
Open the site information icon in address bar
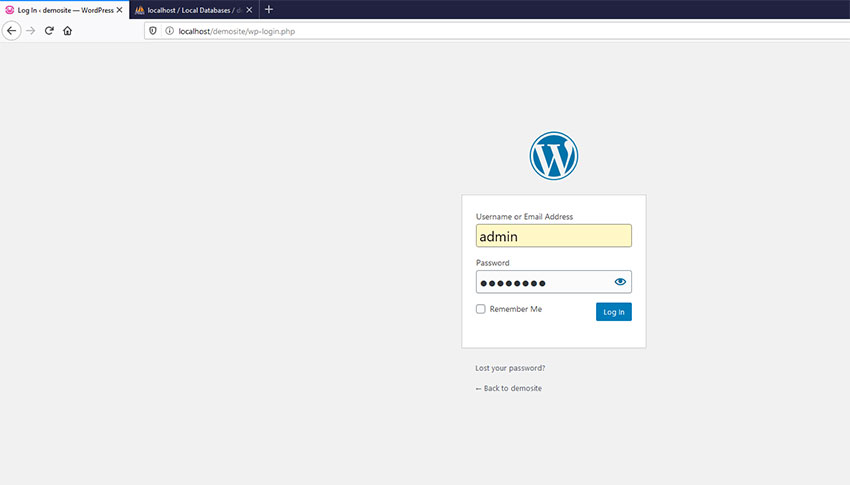(x=169, y=31)
